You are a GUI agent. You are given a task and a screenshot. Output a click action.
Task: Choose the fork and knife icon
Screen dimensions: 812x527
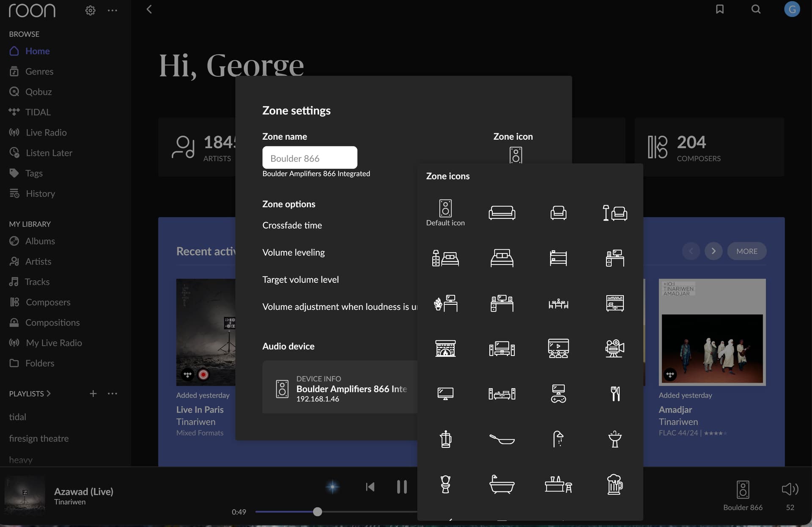[x=615, y=394]
